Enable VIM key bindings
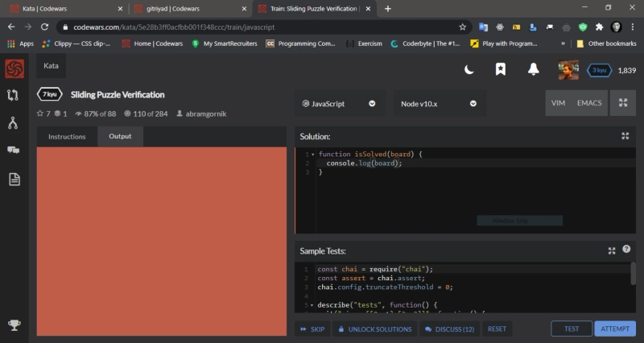644x343 pixels. [x=558, y=103]
